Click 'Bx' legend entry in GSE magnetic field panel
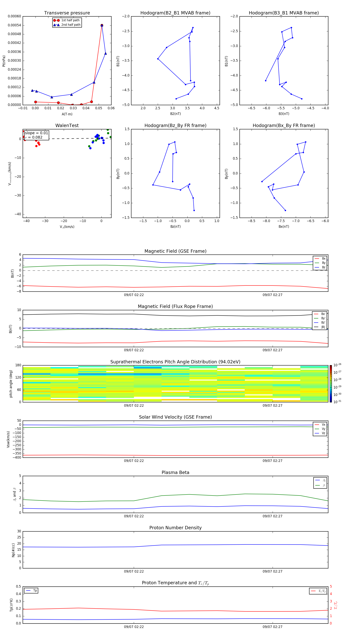This screenshot has width=351, height=644. click(320, 259)
